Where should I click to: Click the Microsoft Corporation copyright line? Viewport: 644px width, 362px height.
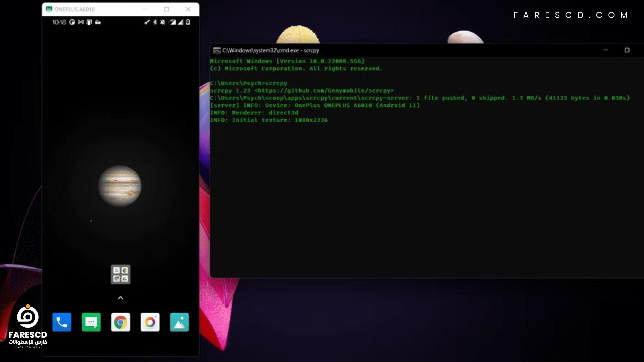[296, 68]
